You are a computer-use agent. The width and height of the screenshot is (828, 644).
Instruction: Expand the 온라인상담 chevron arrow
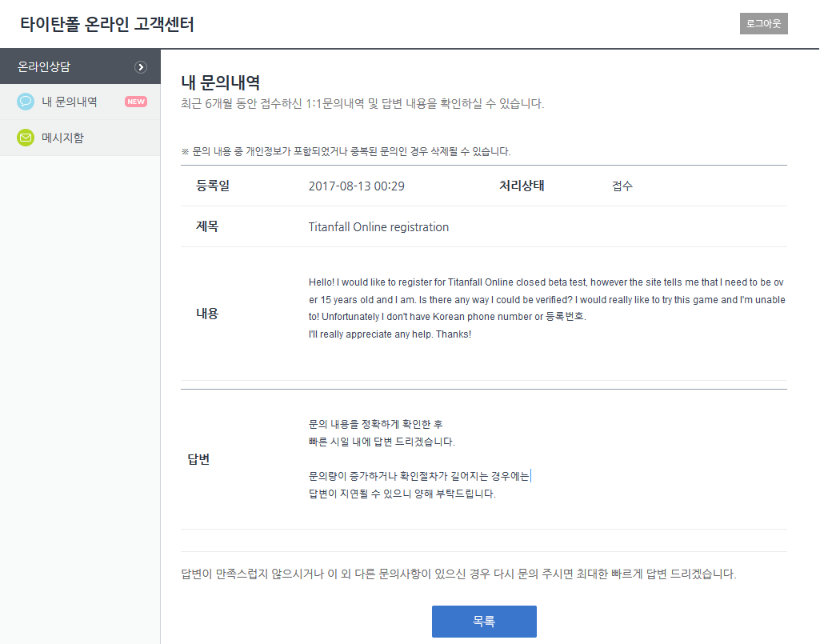click(141, 67)
